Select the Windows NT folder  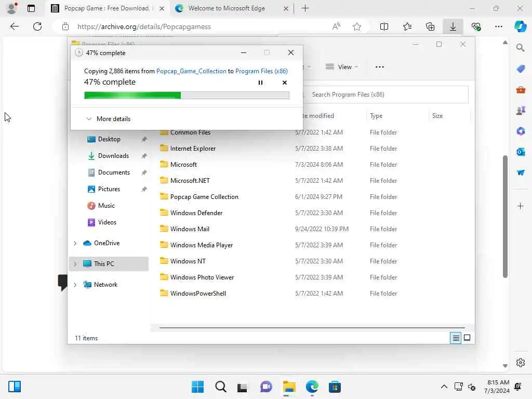point(188,261)
